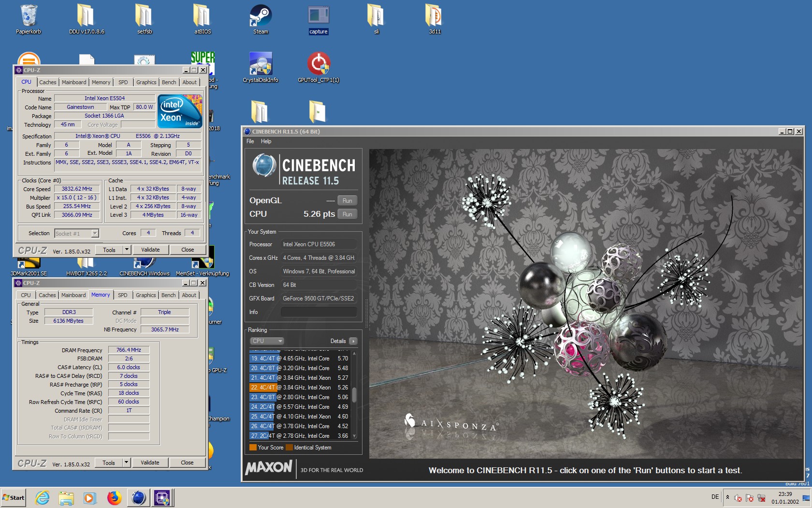Open the Socket #1 selection dropdown
The height and width of the screenshot is (508, 812).
[95, 234]
